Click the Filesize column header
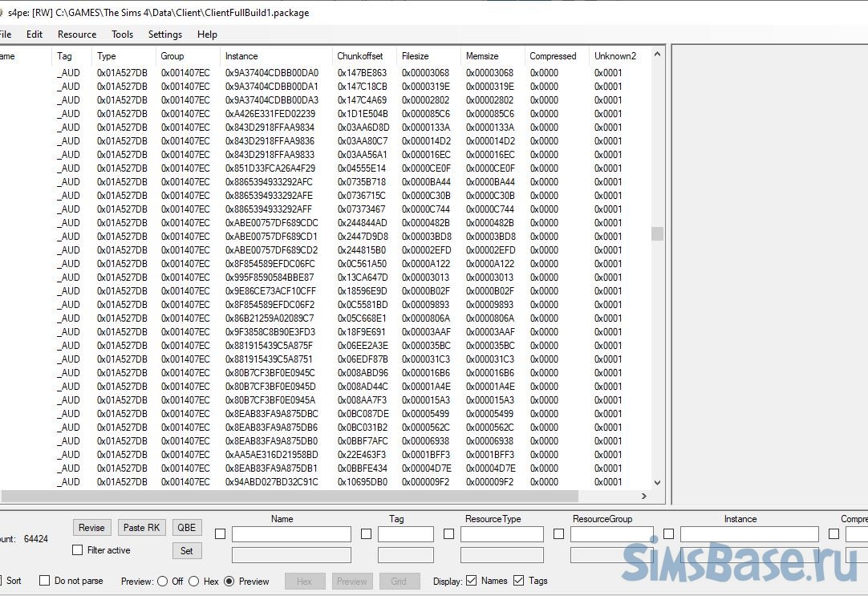 [x=415, y=56]
